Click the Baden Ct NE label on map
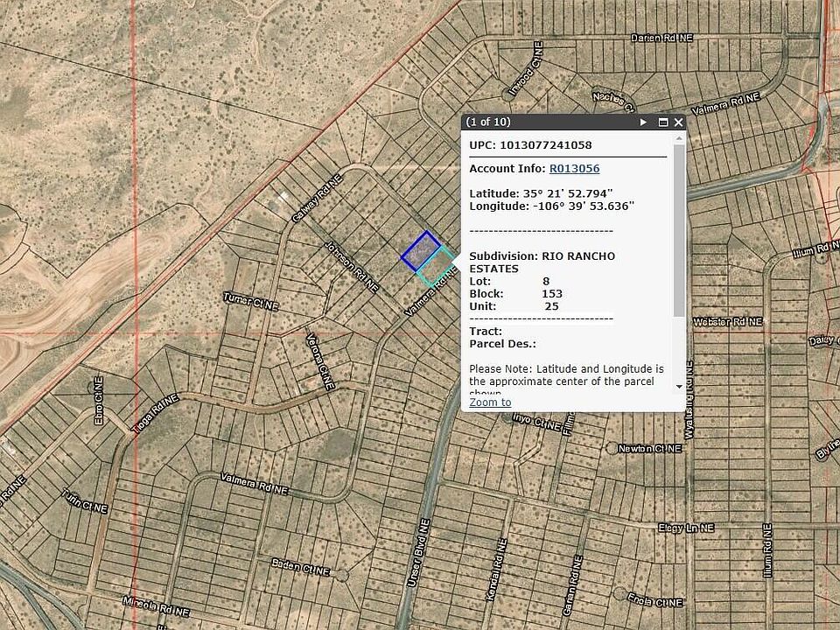 pos(300,570)
